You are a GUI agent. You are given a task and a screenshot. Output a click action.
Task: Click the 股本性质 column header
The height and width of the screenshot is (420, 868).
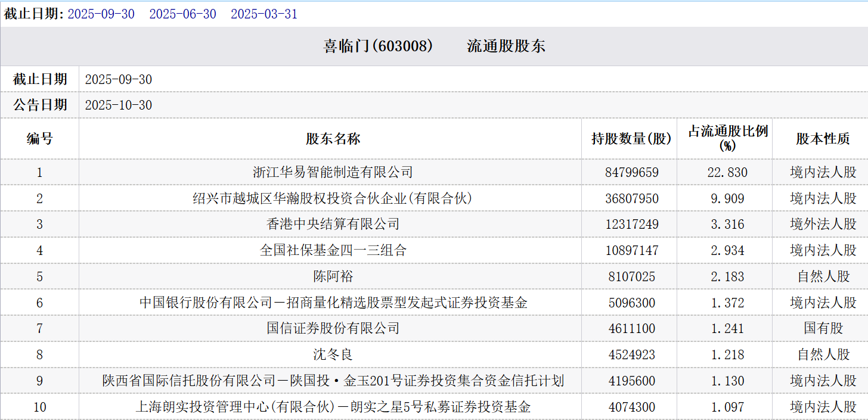823,139
